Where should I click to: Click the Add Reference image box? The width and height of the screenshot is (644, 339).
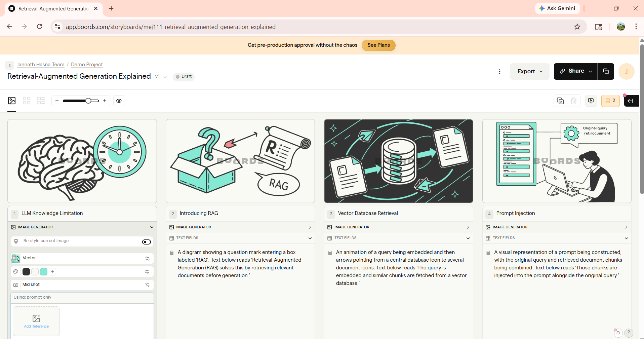click(36, 321)
